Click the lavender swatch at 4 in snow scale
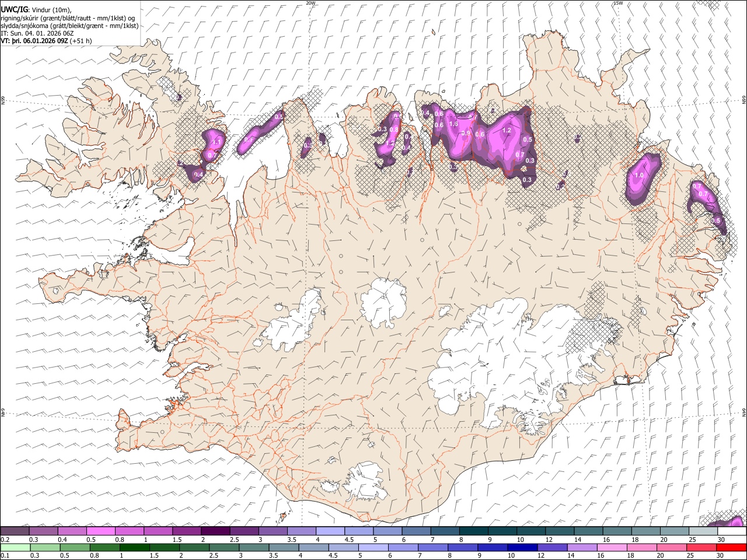Screen dimensions: 747x560 pyautogui.click(x=330, y=531)
